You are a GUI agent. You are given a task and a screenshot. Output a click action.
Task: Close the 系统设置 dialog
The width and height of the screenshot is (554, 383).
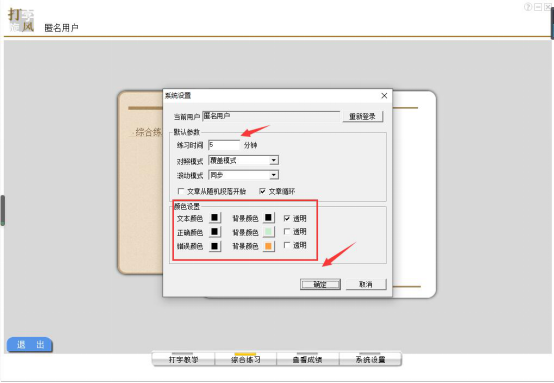click(384, 96)
